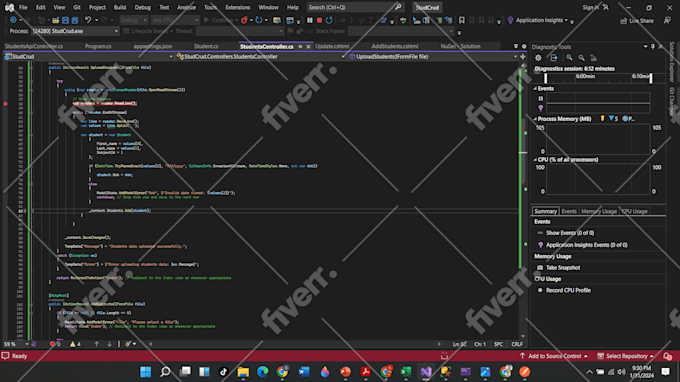Click the previous issue up arrow

coord(97,344)
